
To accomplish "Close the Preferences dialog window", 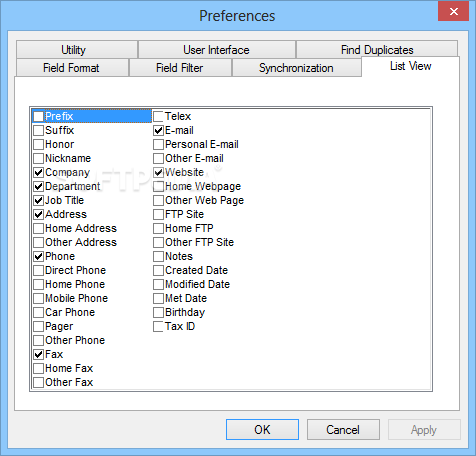I will click(x=453, y=12).
